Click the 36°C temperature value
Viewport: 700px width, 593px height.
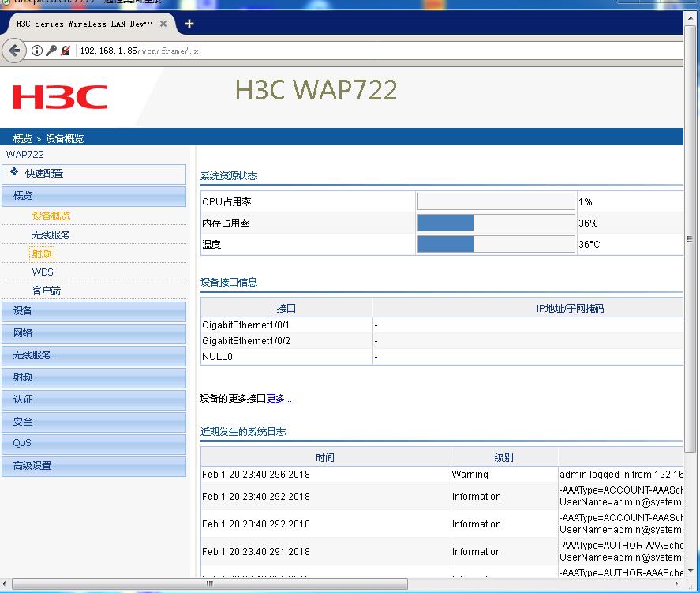590,244
